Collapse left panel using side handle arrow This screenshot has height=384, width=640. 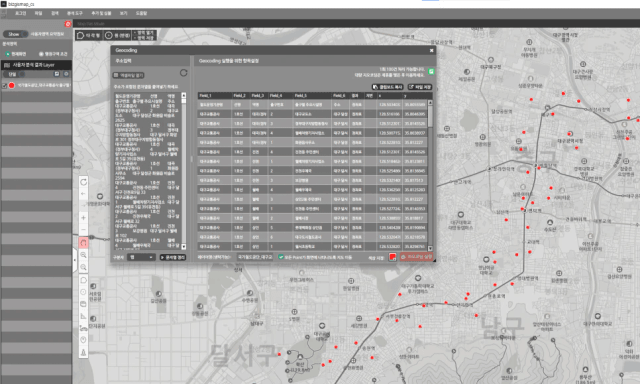pyautogui.click(x=75, y=260)
